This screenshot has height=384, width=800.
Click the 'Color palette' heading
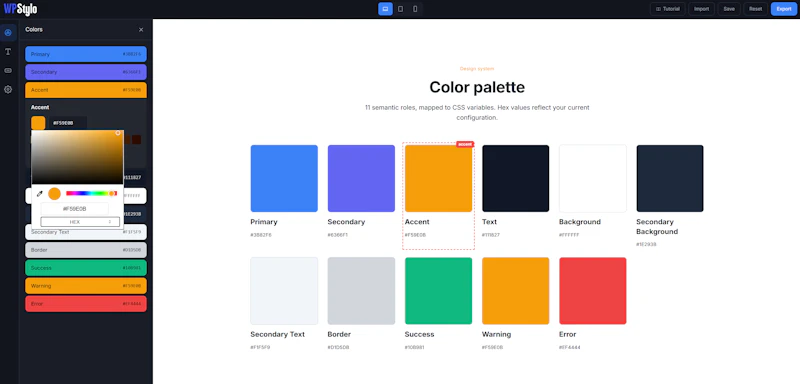point(477,87)
